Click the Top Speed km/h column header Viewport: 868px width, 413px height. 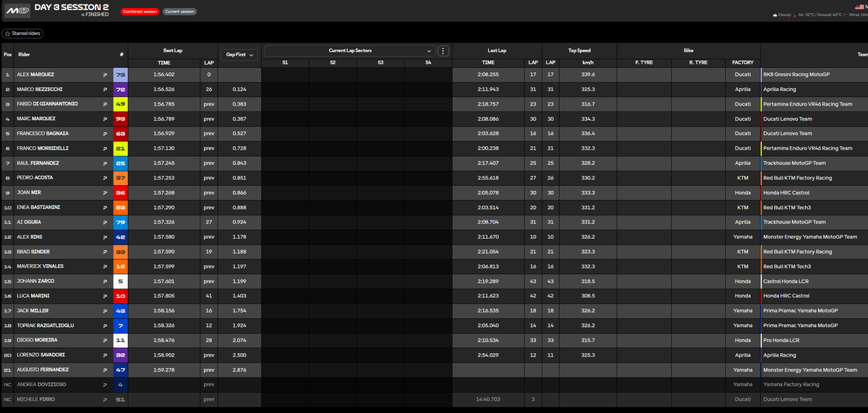587,63
